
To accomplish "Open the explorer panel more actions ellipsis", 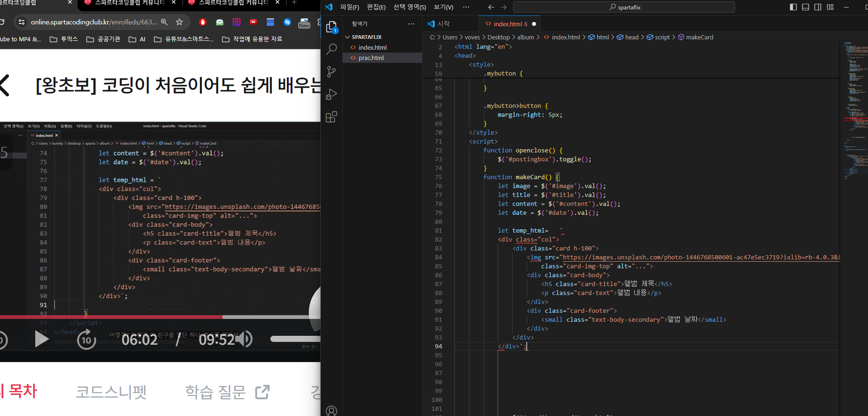I will coord(411,23).
